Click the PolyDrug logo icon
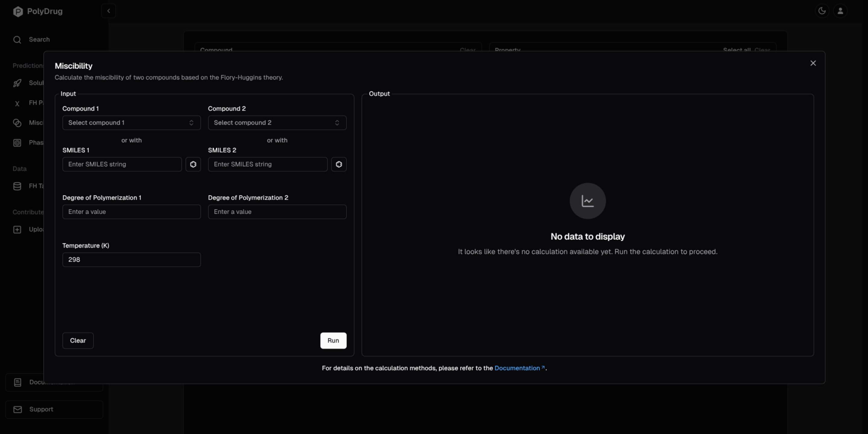Image resolution: width=868 pixels, height=434 pixels. 18,11
